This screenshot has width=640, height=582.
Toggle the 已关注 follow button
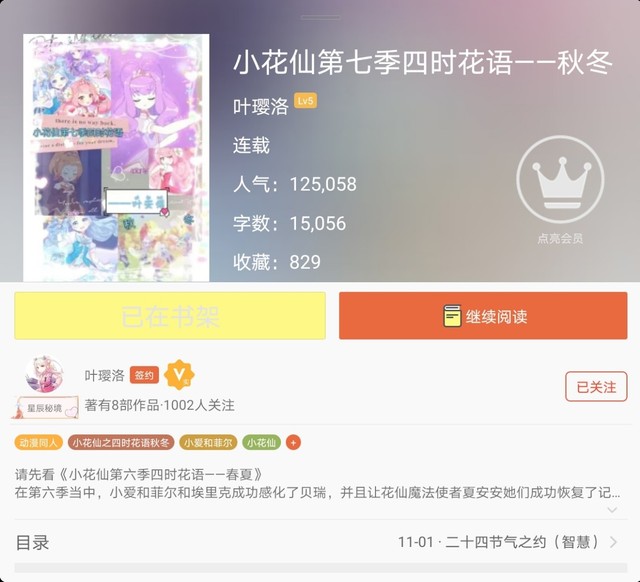pyautogui.click(x=596, y=387)
